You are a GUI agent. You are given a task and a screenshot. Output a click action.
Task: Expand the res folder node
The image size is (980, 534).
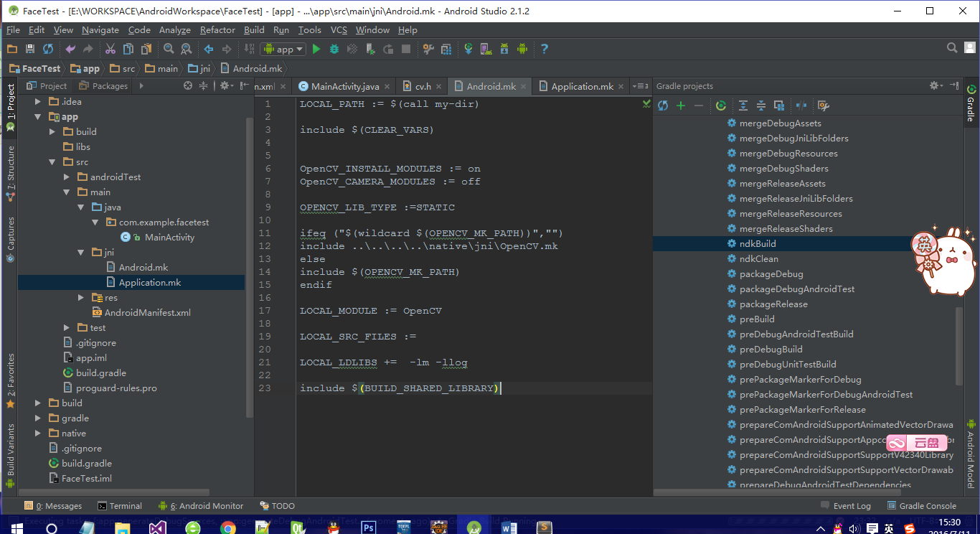pos(81,297)
